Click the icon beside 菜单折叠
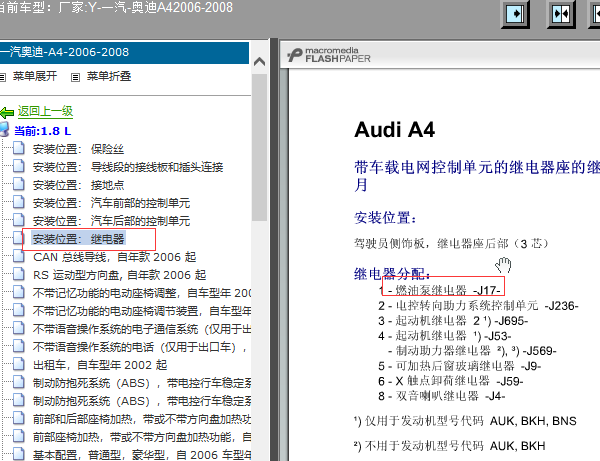Image resolution: width=600 pixels, height=461 pixels. [x=75, y=78]
